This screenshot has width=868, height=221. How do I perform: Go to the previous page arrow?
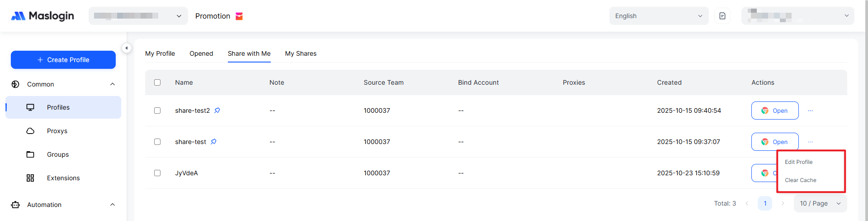click(747, 203)
